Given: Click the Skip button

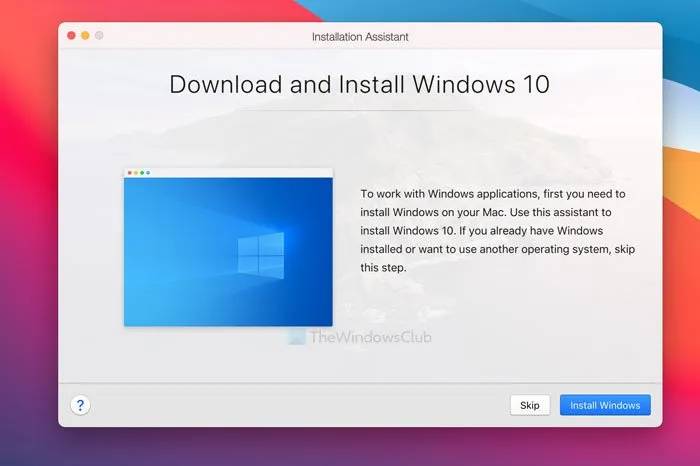Looking at the screenshot, I should 530,405.
